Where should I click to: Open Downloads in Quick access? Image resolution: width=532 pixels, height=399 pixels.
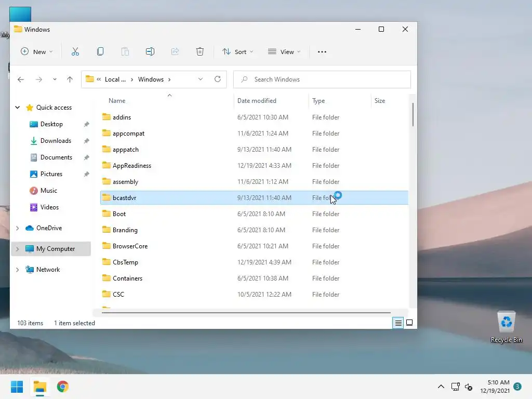pos(56,141)
